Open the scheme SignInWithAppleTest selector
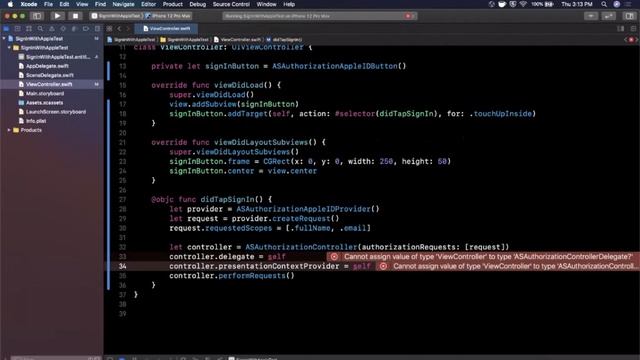This screenshot has height=360, width=640. point(116,16)
